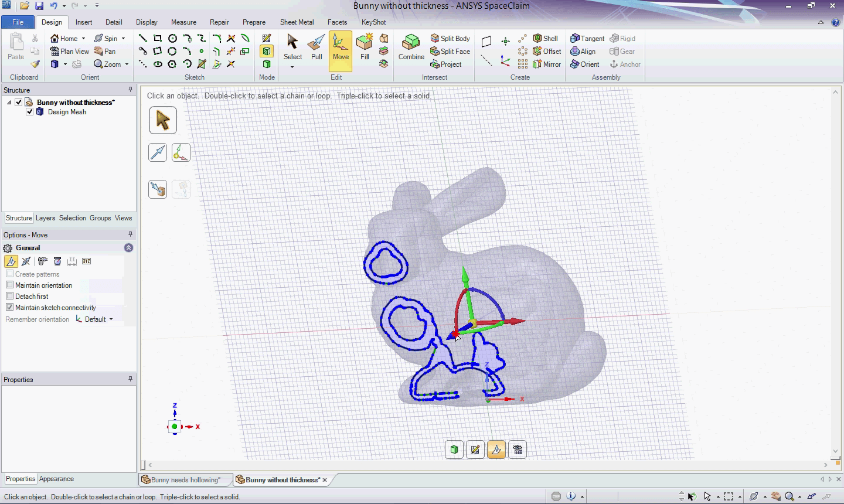This screenshot has width=844, height=504.
Task: Click the solid mode icon in viewport mini-toolbar
Action: click(x=454, y=449)
